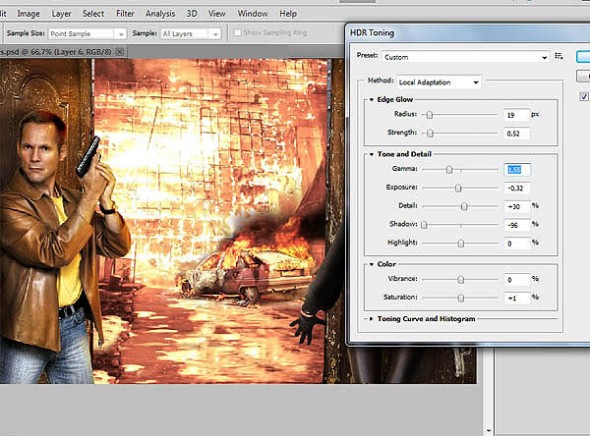Open the Analysis menu
Image resolution: width=590 pixels, height=436 pixels.
point(160,14)
